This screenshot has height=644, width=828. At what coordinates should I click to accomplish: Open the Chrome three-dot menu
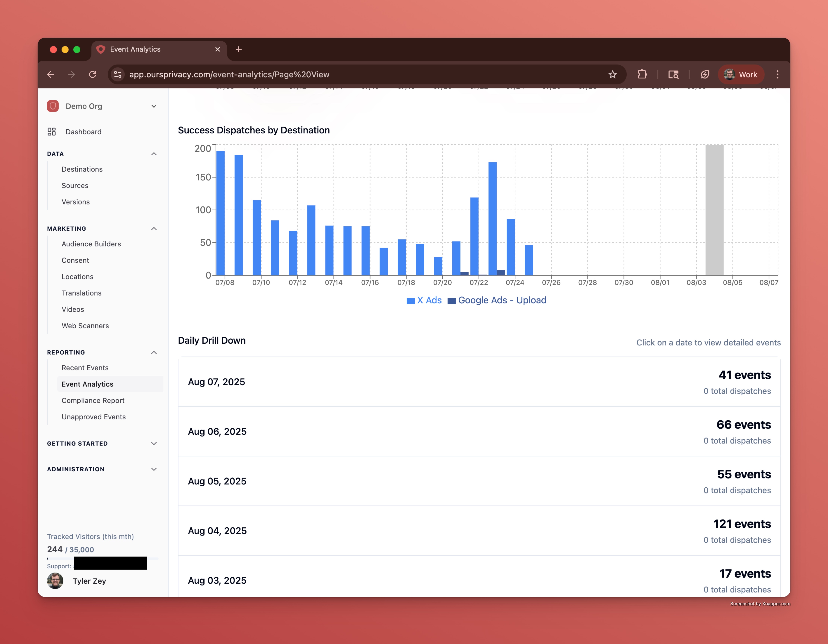(x=777, y=74)
